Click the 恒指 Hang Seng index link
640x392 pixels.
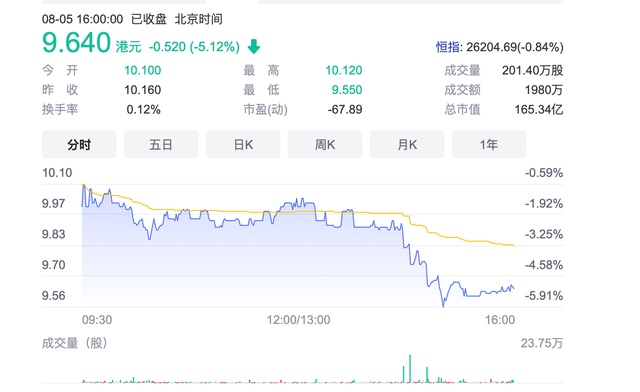(448, 47)
